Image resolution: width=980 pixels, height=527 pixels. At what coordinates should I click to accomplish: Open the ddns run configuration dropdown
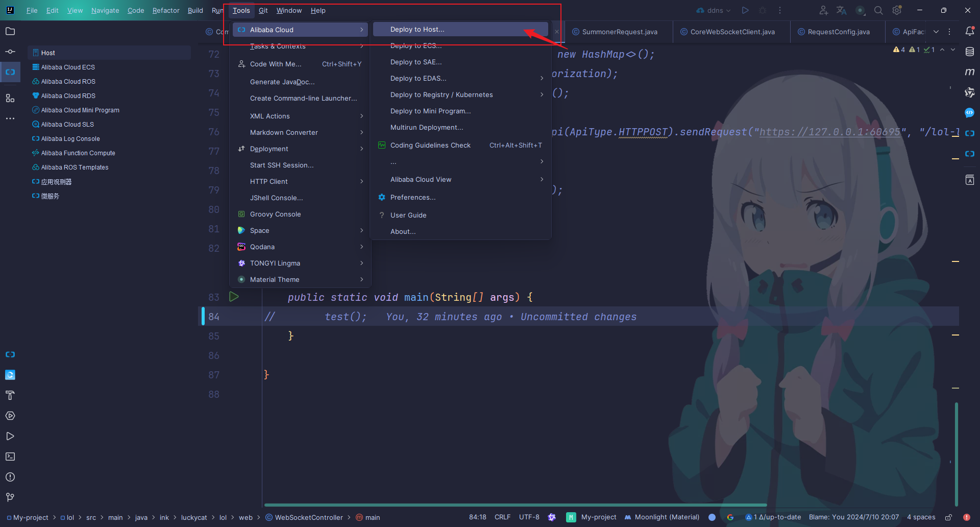click(714, 10)
